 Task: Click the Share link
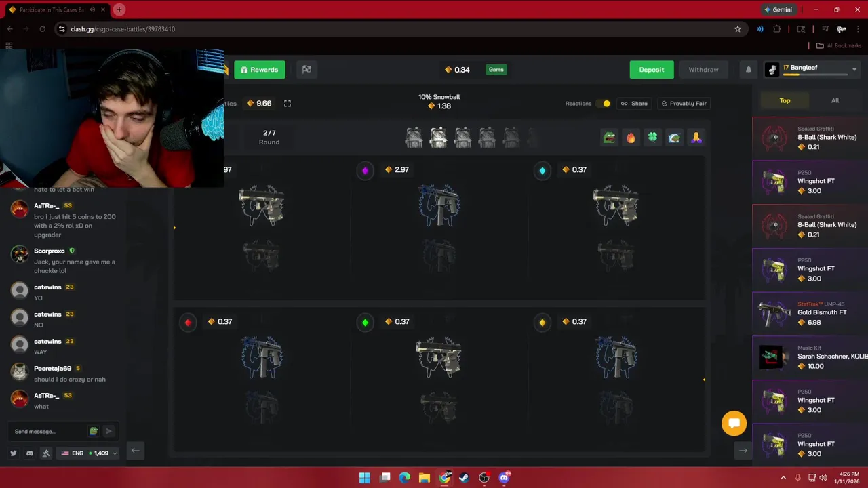pos(634,104)
